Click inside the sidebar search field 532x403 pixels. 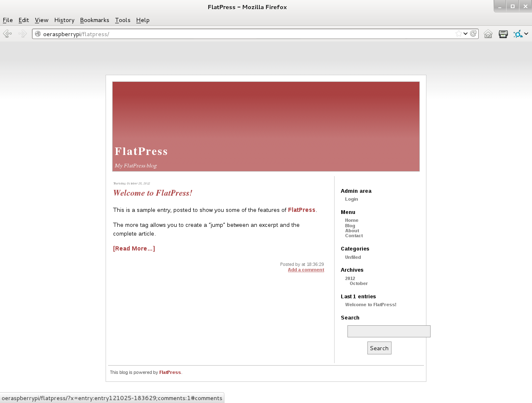click(x=389, y=331)
